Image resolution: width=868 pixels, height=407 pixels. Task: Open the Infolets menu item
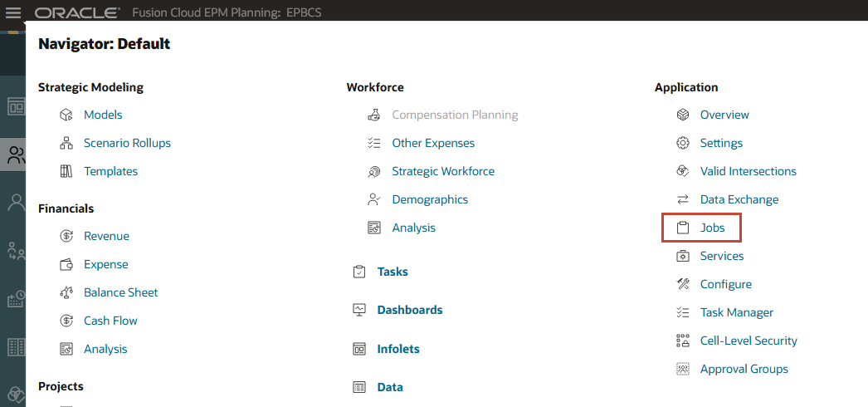coord(398,350)
